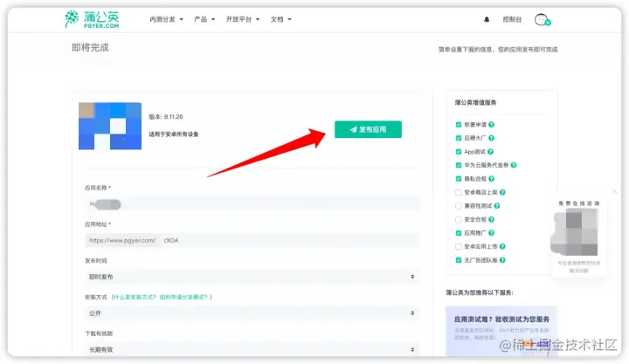Click the 适用于安卓所有设备 text

click(x=174, y=134)
